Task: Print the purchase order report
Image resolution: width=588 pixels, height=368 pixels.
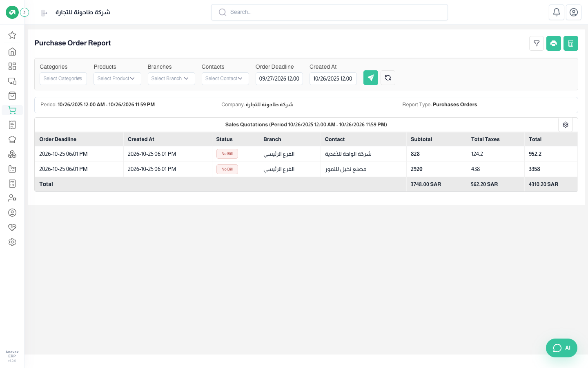Action: [x=554, y=43]
